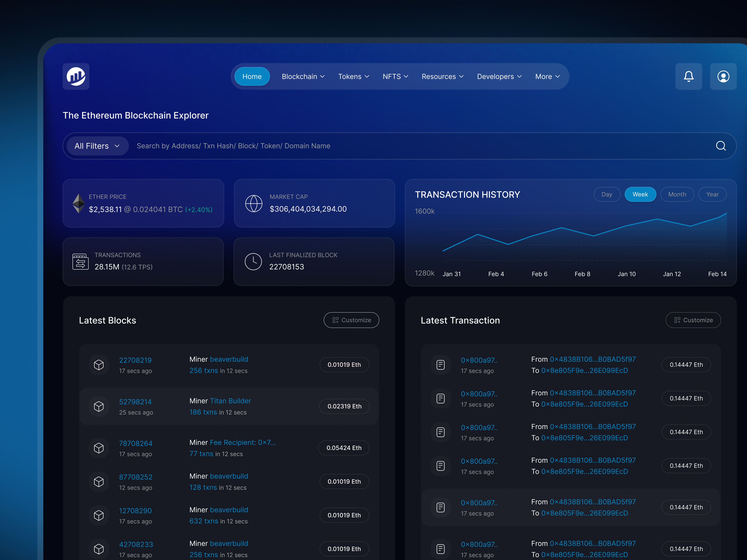747x560 pixels.
Task: Click Market Cap value $306,404,034,294.00
Action: click(x=308, y=209)
